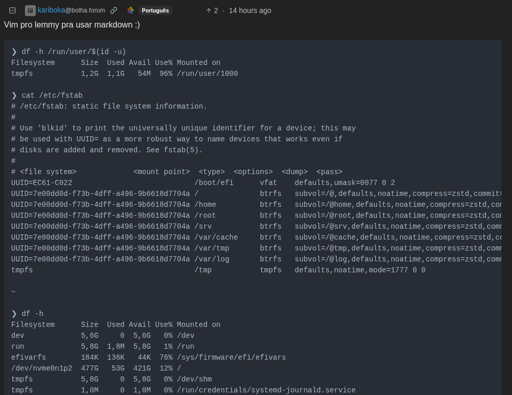
Task: Click the '/srv' mount point entry
Action: [x=203, y=226]
